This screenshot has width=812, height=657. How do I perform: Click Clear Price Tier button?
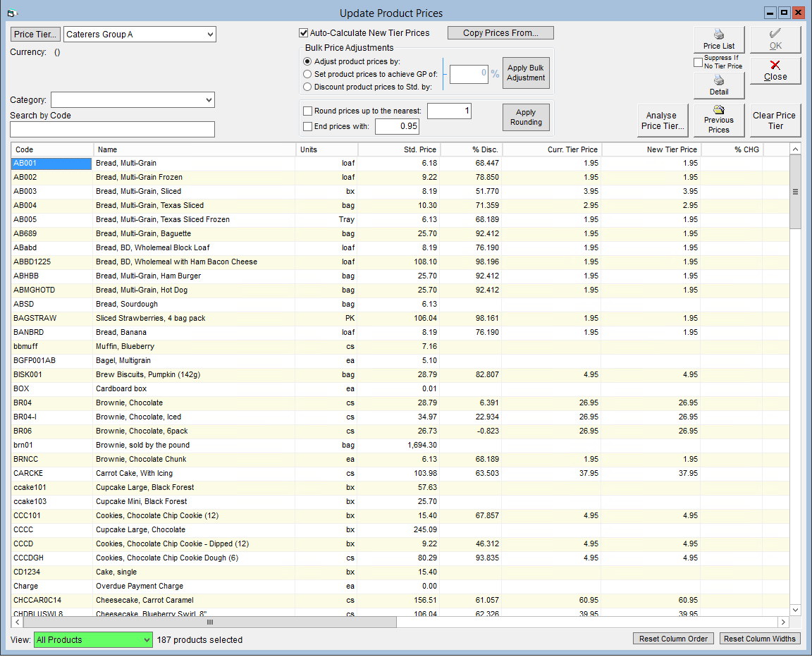pyautogui.click(x=775, y=120)
